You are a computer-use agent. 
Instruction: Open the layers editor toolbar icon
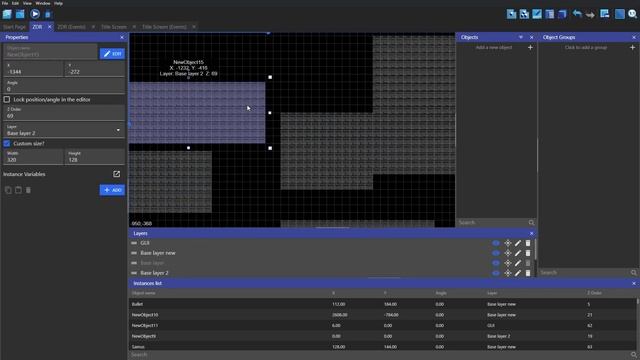tap(562, 14)
